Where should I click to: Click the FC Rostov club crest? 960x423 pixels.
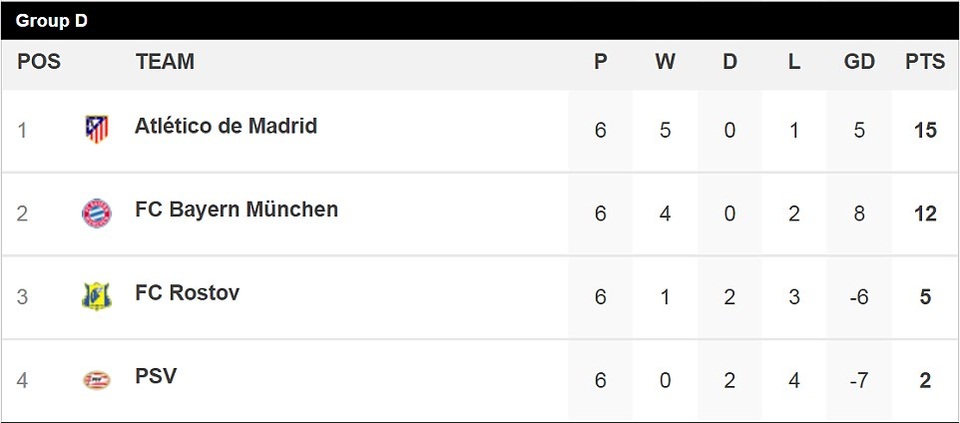[x=96, y=296]
